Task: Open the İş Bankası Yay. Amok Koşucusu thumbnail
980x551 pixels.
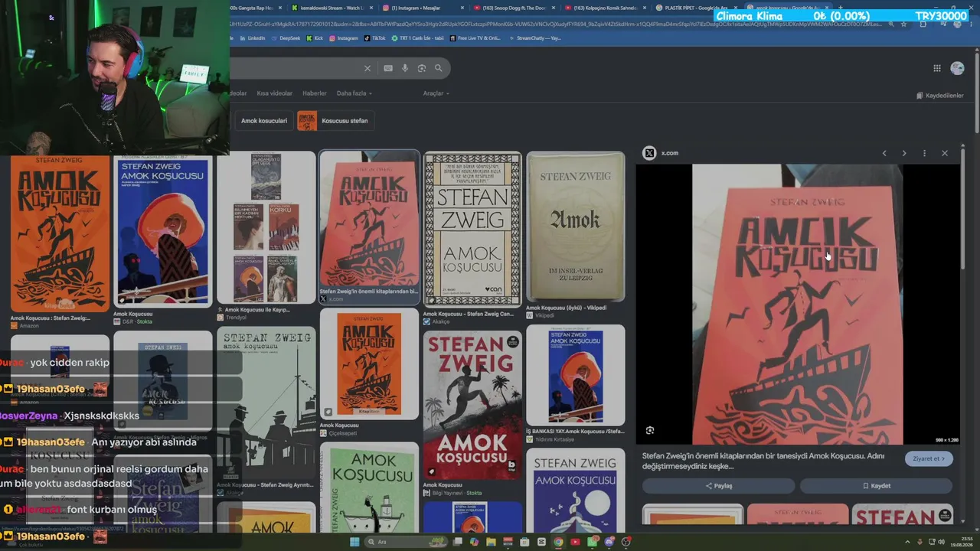Action: [576, 375]
